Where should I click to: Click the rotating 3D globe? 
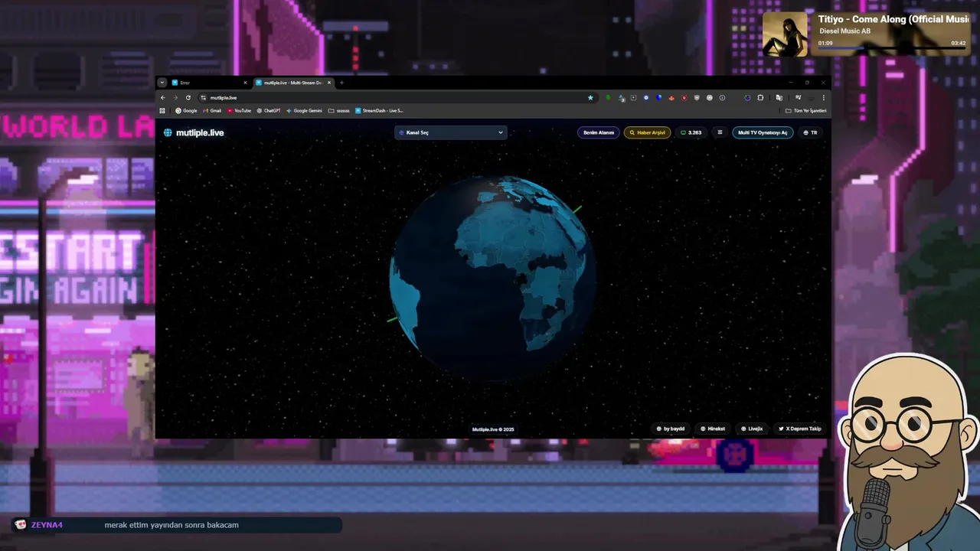[x=492, y=278]
